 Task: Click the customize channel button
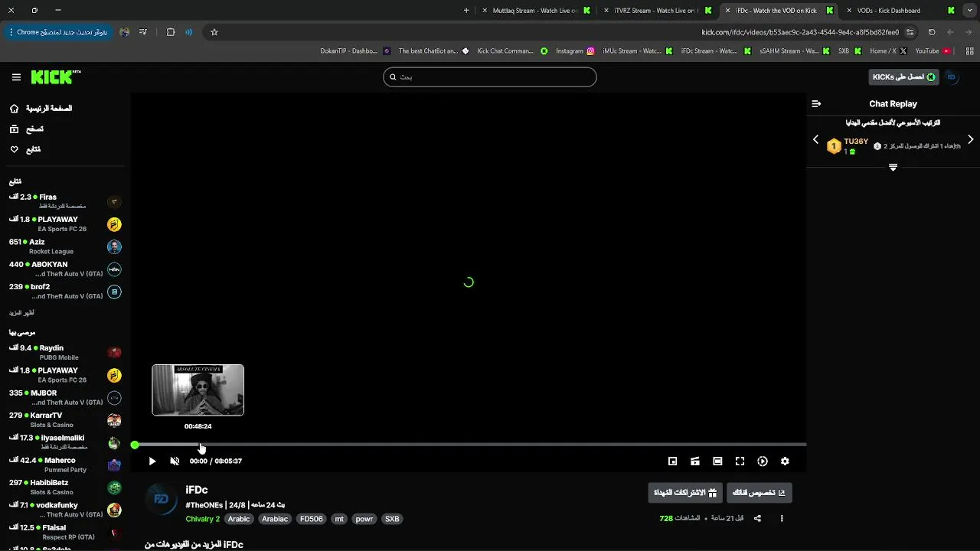(x=759, y=493)
